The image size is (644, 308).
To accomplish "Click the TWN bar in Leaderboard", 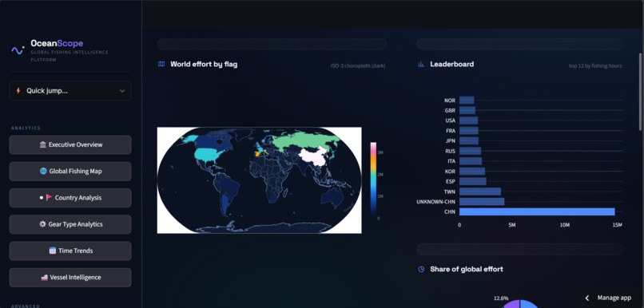I will pos(480,192).
